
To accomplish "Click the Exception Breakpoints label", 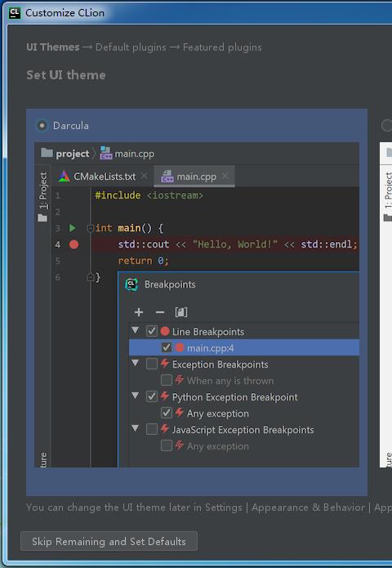I will (x=220, y=364).
